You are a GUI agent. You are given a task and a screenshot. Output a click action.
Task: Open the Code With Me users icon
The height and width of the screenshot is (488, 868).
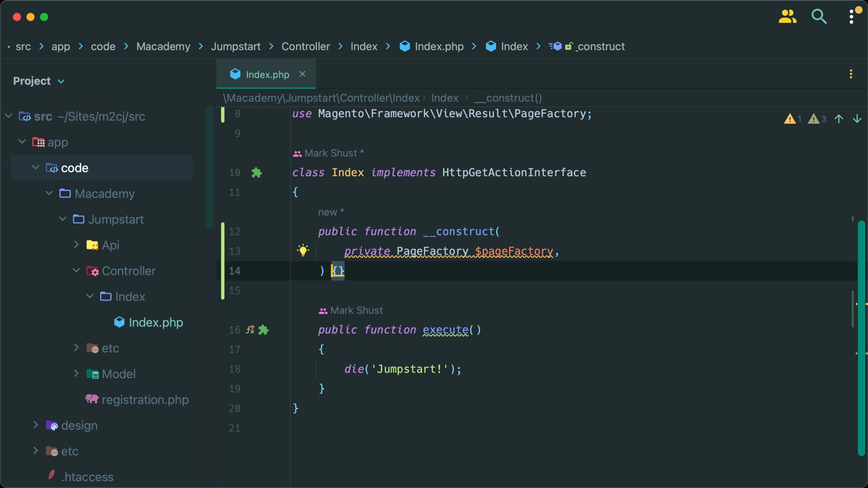tap(787, 17)
